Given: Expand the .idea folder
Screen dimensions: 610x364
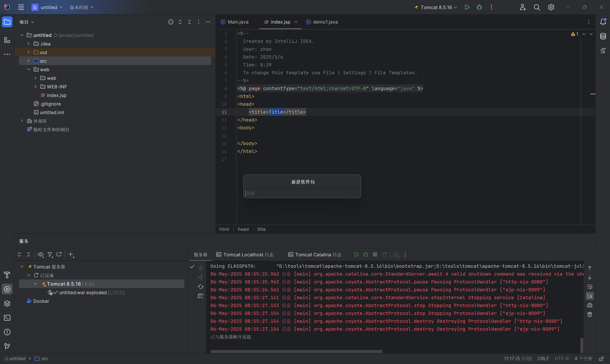Looking at the screenshot, I should [x=28, y=44].
